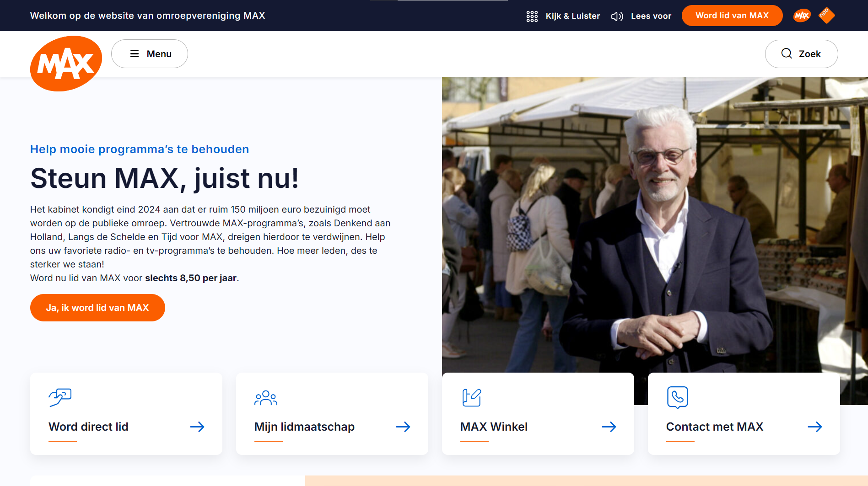The image size is (868, 486).
Task: Click Word lid van MAX button
Action: coord(732,16)
